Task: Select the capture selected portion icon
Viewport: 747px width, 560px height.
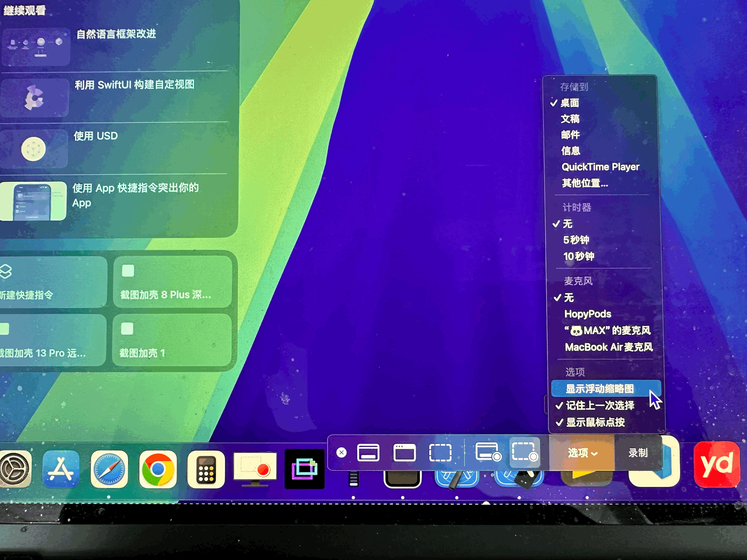Action: pos(440,453)
